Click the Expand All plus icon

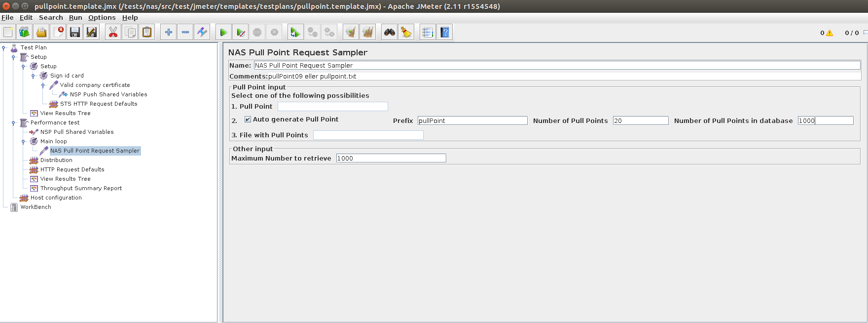tap(169, 33)
